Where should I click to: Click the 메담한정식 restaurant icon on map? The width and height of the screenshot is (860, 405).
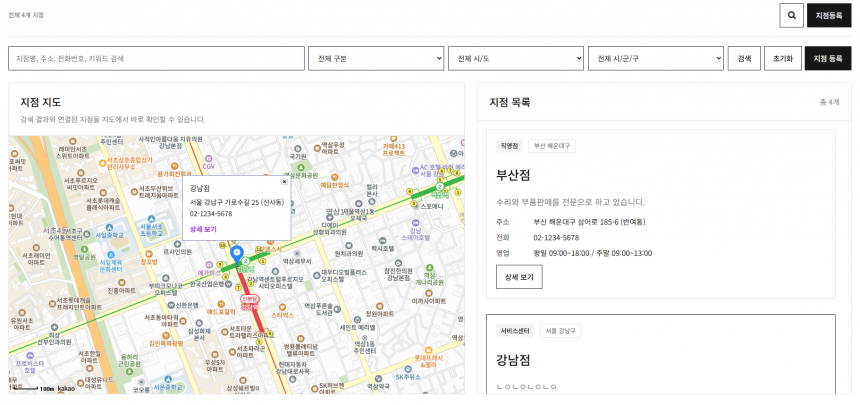pos(335,177)
